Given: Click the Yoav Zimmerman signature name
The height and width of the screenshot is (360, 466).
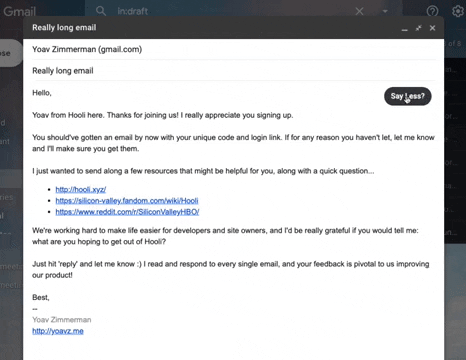Looking at the screenshot, I should pos(62,320).
